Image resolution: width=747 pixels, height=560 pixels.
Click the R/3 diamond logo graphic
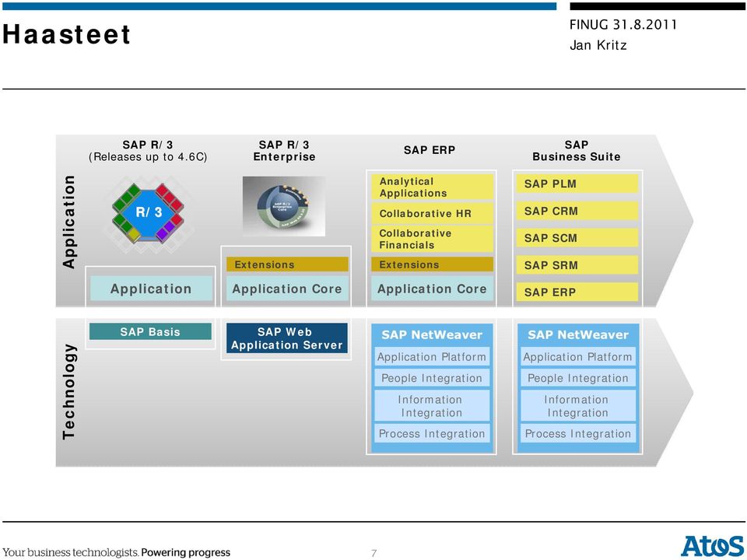[x=148, y=213]
